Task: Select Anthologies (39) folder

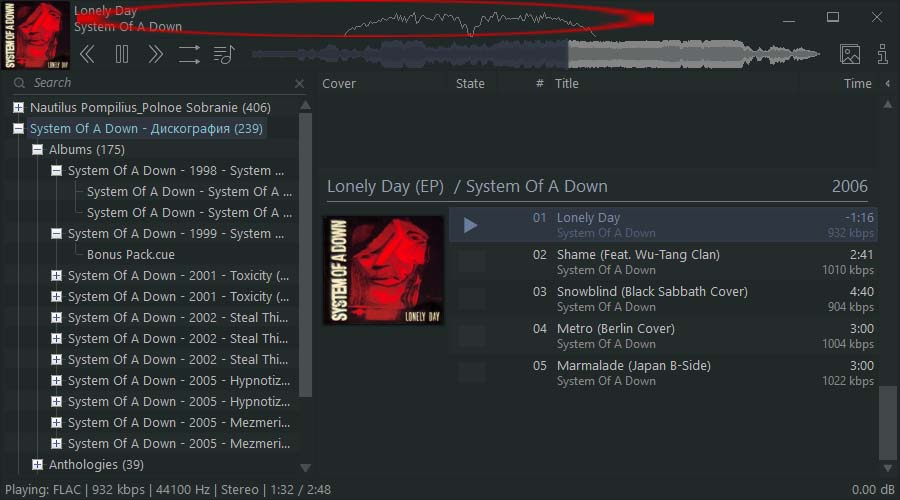Action: click(x=96, y=464)
